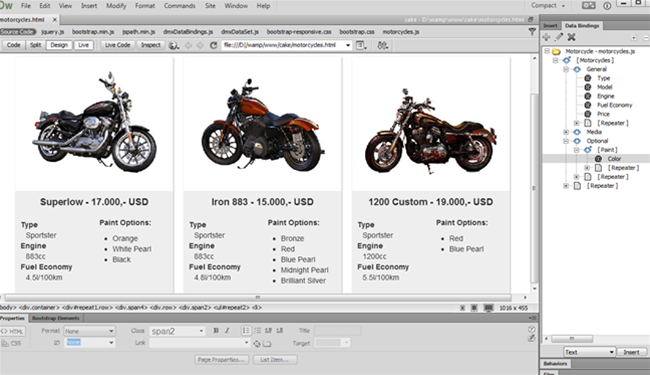Click the edit pencil icon in Data Bindings

click(x=559, y=37)
